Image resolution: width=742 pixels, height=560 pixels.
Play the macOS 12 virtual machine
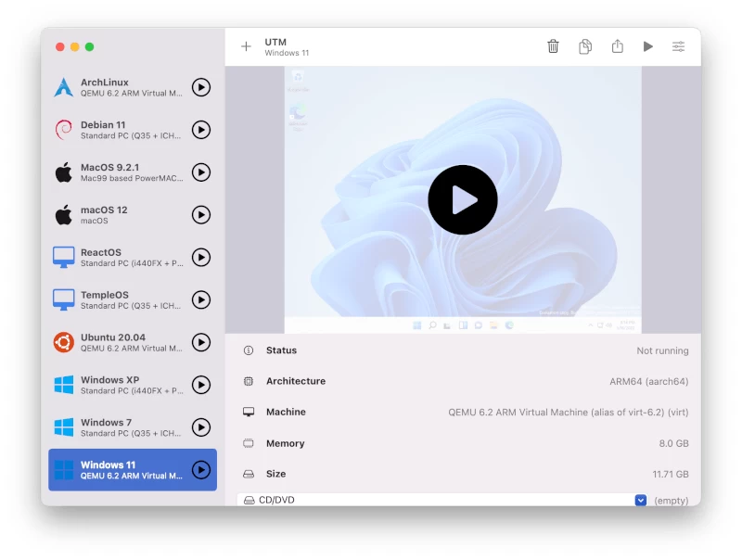coord(201,215)
